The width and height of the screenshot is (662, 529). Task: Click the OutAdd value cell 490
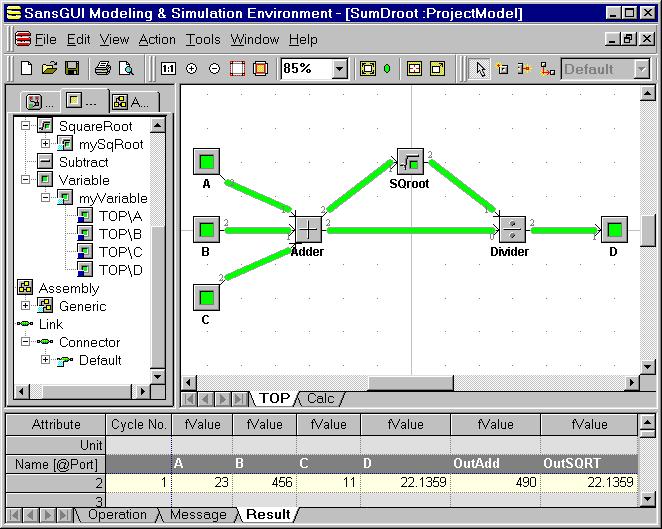coord(494,482)
